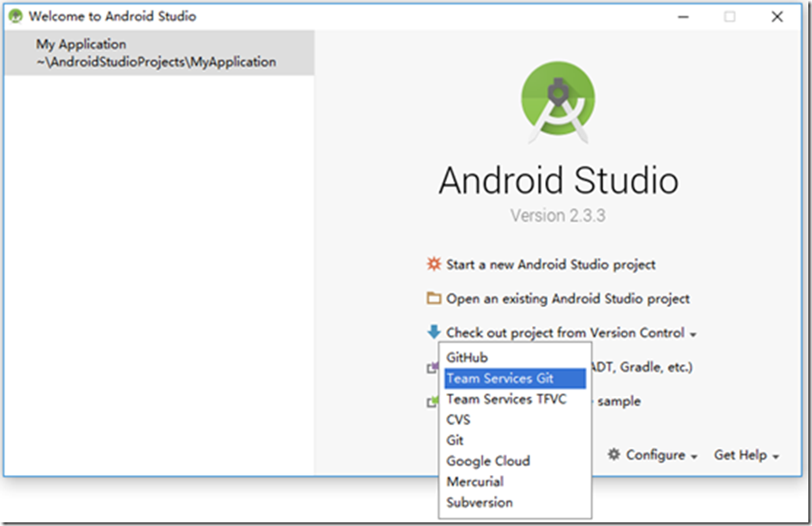
Task: Choose CVS from the list
Action: (x=515, y=420)
